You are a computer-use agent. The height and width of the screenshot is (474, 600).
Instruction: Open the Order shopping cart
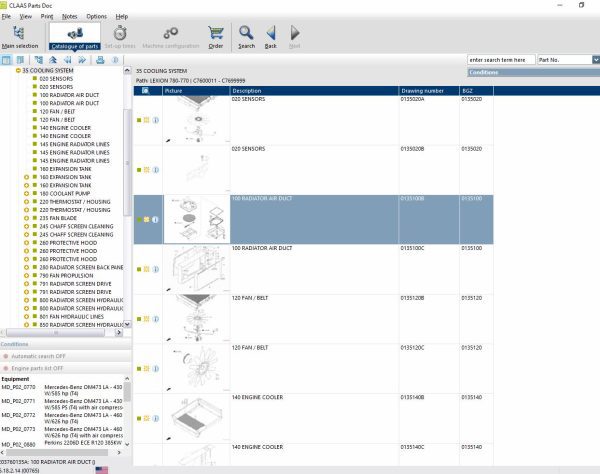pos(216,37)
